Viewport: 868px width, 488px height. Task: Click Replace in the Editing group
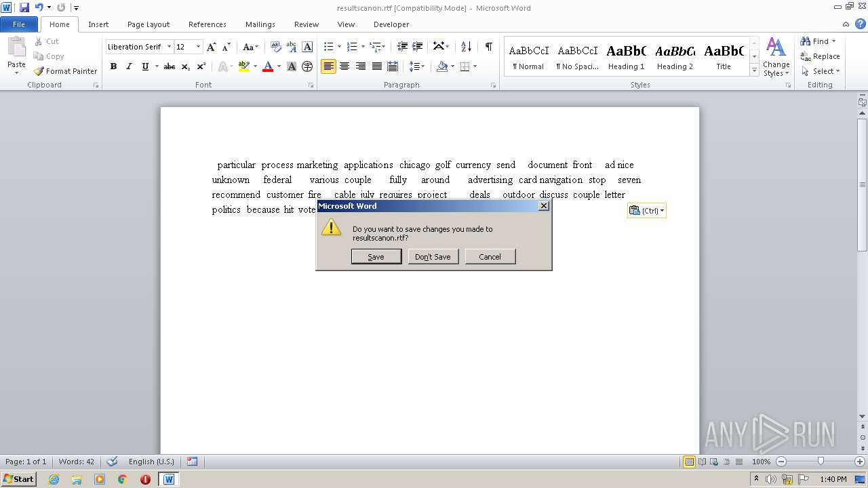point(821,56)
